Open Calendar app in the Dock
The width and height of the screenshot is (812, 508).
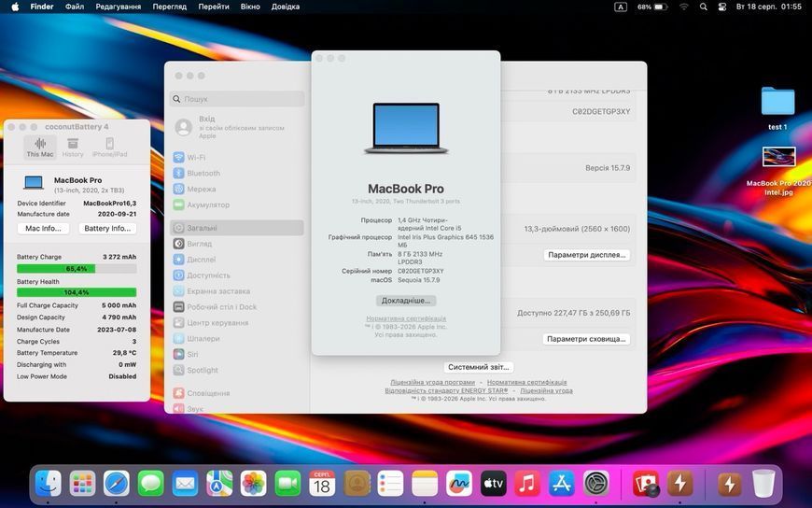coord(322,484)
